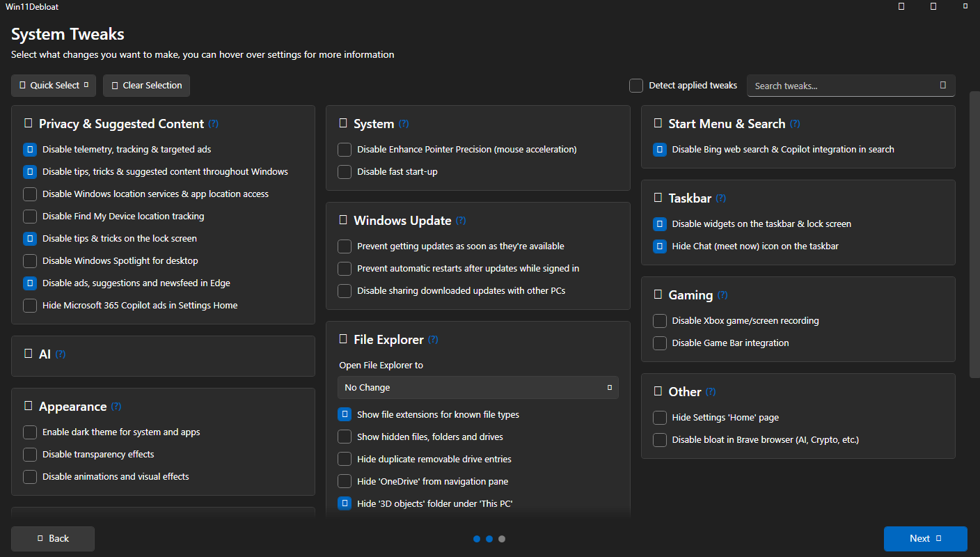The width and height of the screenshot is (980, 557).
Task: Uncheck Disable widgets on taskbar & lock screen
Action: (x=660, y=224)
